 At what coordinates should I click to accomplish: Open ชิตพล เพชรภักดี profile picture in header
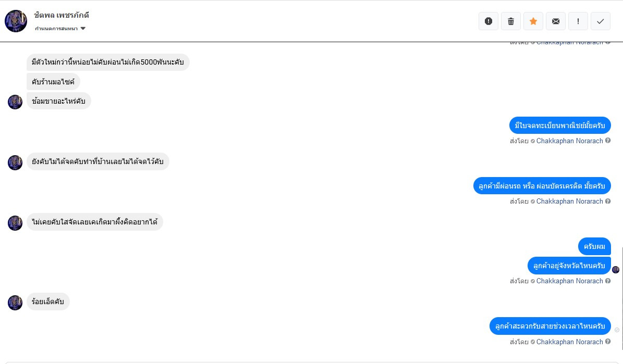pos(16,21)
